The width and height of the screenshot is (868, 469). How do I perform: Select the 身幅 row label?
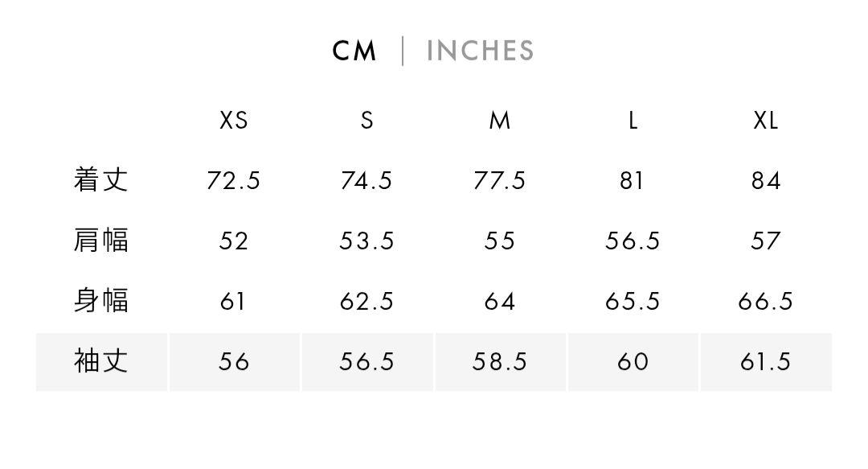pyautogui.click(x=100, y=301)
